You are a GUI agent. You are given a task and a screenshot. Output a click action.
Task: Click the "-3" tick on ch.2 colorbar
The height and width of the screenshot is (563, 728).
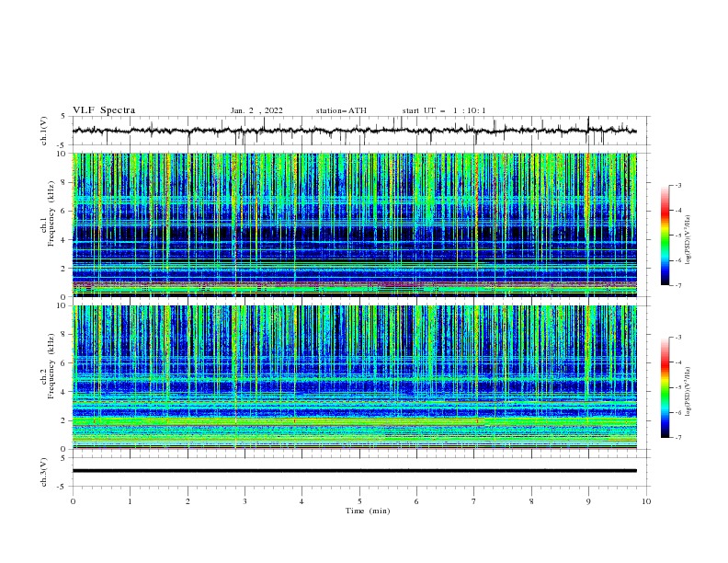(x=677, y=338)
